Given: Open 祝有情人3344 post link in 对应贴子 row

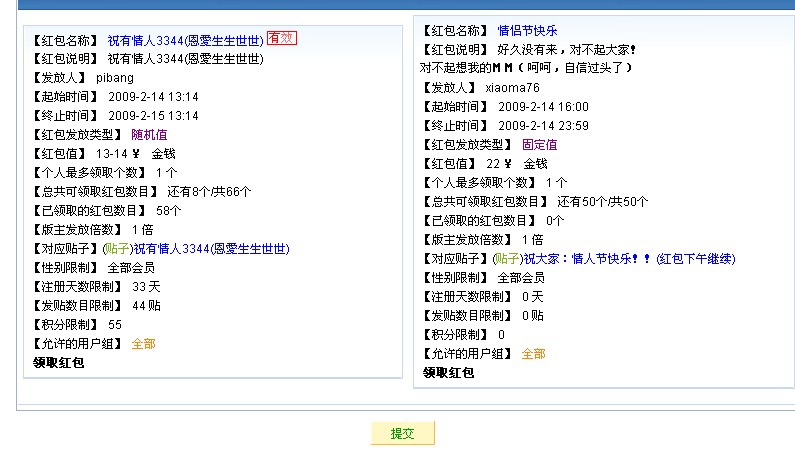Looking at the screenshot, I should tap(199, 248).
